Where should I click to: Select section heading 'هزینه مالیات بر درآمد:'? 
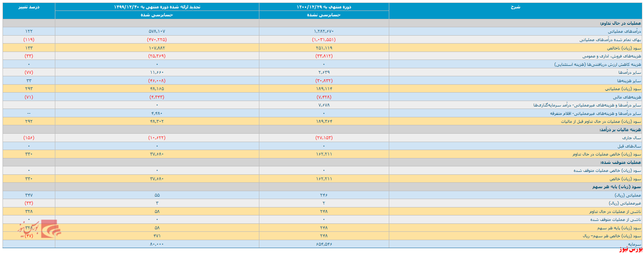tap(620, 130)
